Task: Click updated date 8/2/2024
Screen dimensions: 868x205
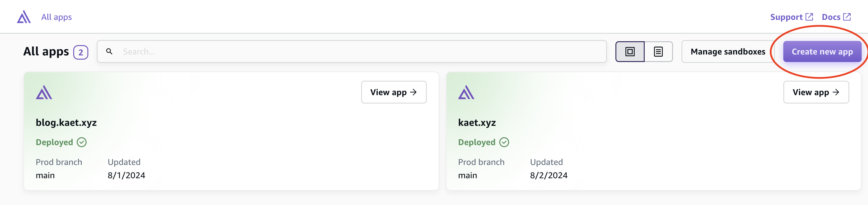Action: (549, 175)
